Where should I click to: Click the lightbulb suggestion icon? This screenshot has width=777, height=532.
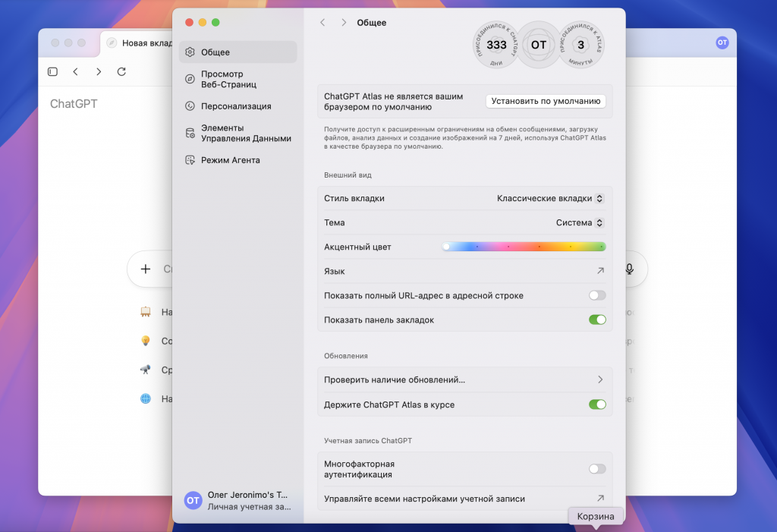(145, 341)
